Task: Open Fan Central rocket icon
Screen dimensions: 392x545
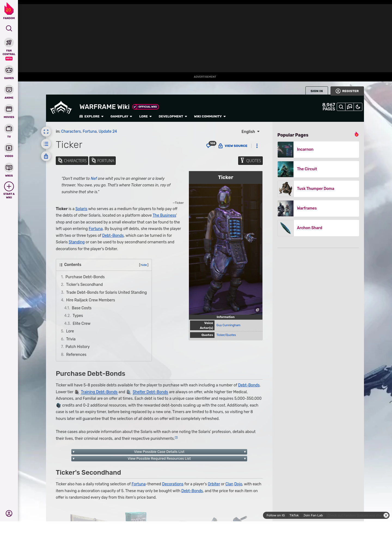Action: [x=9, y=43]
